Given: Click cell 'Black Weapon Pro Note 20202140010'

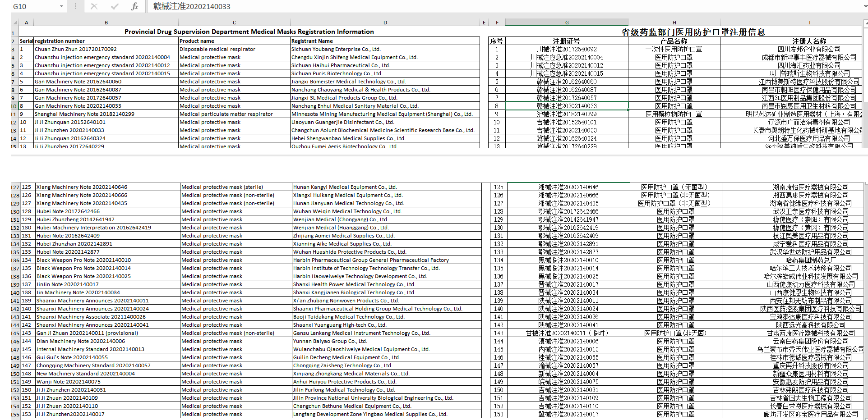Looking at the screenshot, I should tap(108, 260).
